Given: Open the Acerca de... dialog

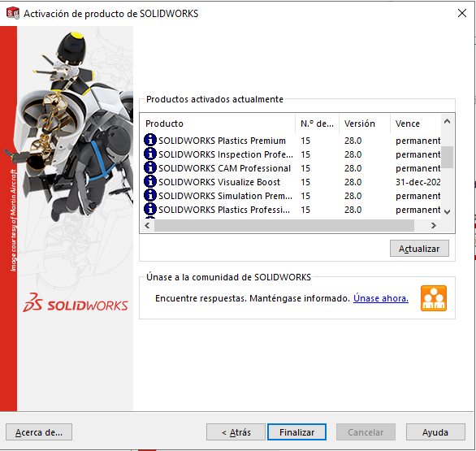Looking at the screenshot, I should pyautogui.click(x=39, y=432).
